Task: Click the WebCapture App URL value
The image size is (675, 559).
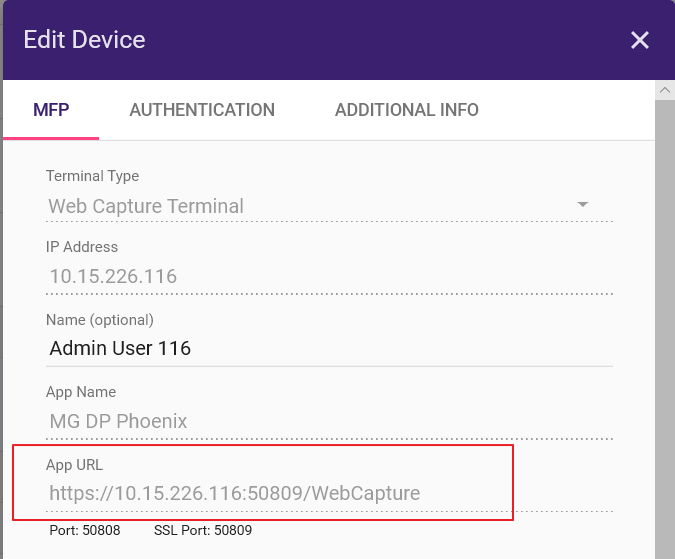Action: (x=235, y=493)
